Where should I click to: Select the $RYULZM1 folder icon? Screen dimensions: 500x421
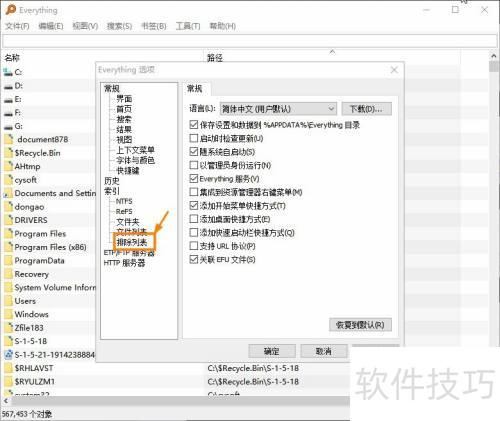pos(9,382)
